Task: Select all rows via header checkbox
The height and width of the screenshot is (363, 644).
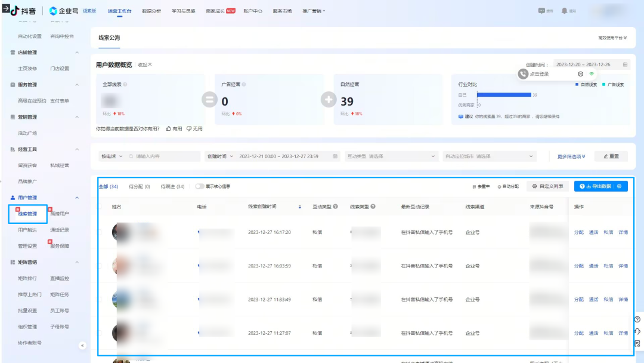Action: click(100, 207)
